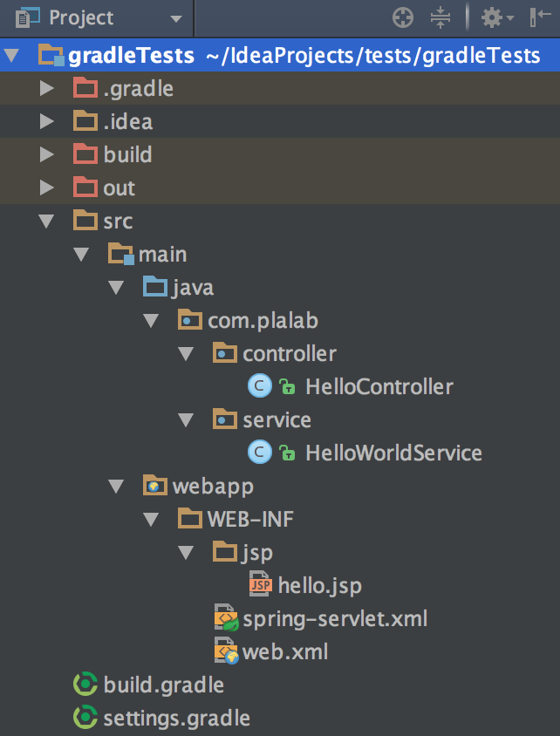The height and width of the screenshot is (736, 560).
Task: Click the ~/IdeaProjects/tests/gradleTests path text
Action: click(373, 57)
